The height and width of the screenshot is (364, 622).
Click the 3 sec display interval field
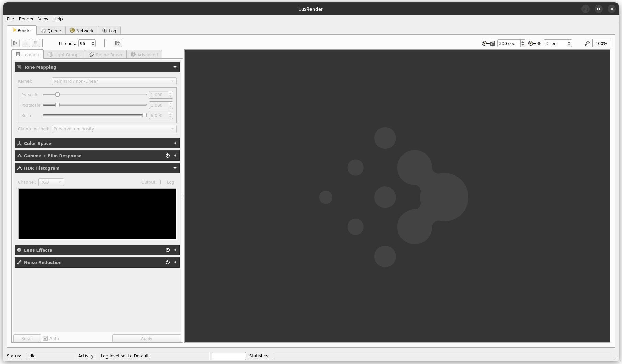pyautogui.click(x=555, y=43)
